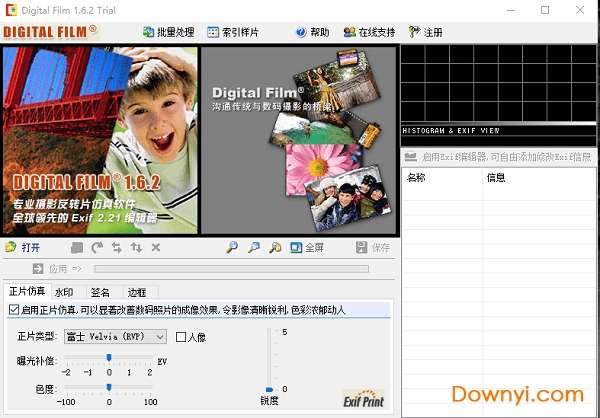The image size is (600, 418).
Task: Click the 索引样片 index sheet label
Action: pyautogui.click(x=240, y=32)
